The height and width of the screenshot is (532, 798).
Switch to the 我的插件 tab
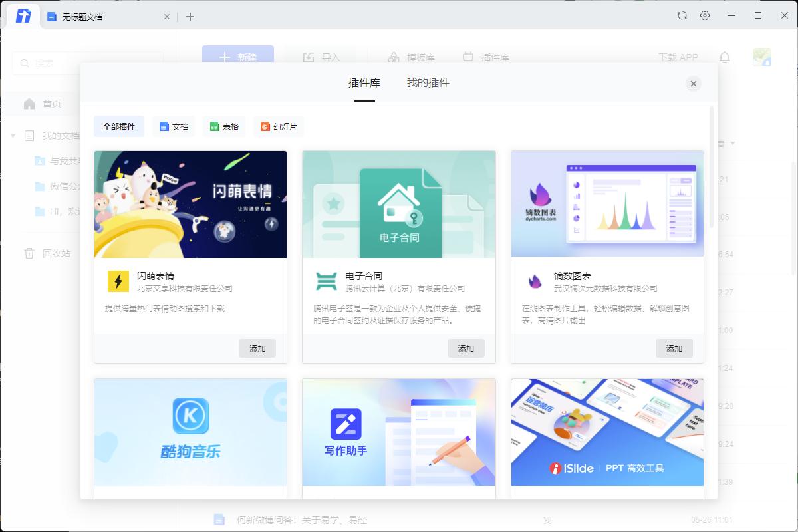428,82
